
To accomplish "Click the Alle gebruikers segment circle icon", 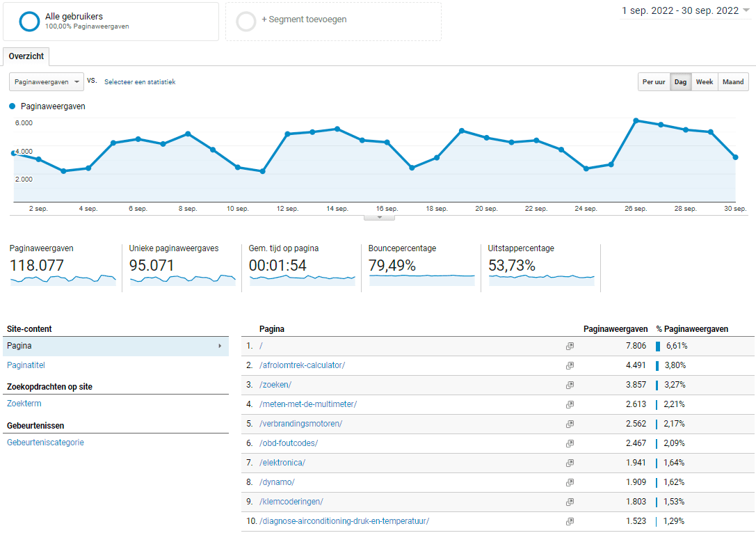I will click(29, 22).
